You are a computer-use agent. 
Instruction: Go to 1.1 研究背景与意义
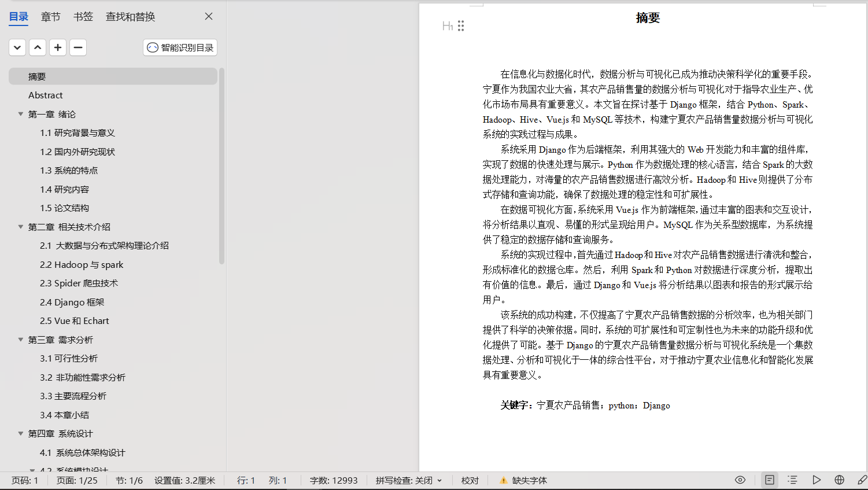(x=77, y=132)
